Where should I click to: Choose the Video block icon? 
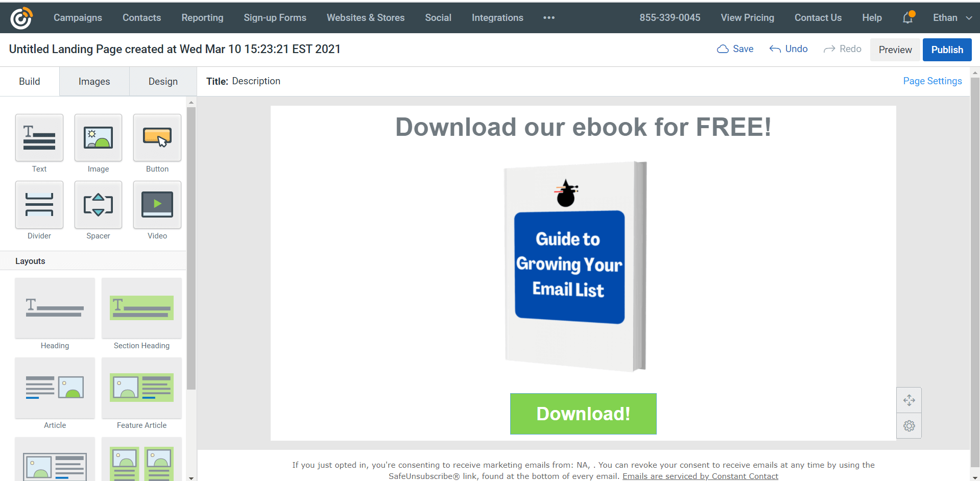pos(157,205)
